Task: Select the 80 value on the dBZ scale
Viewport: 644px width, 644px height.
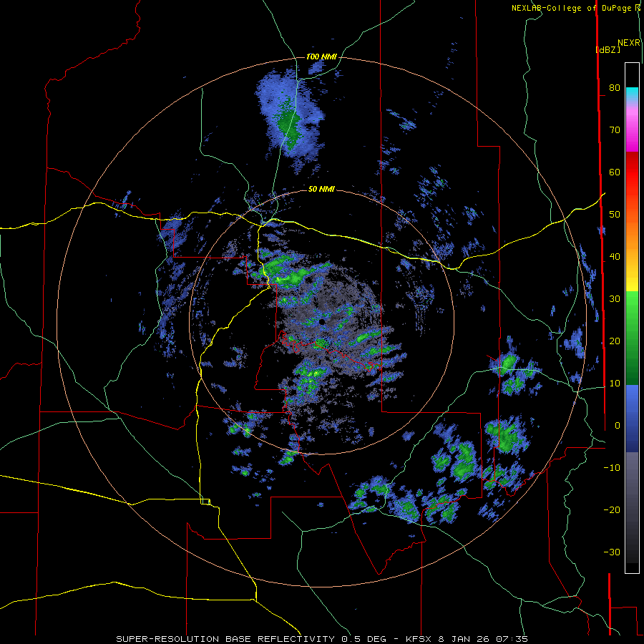Action: [615, 87]
